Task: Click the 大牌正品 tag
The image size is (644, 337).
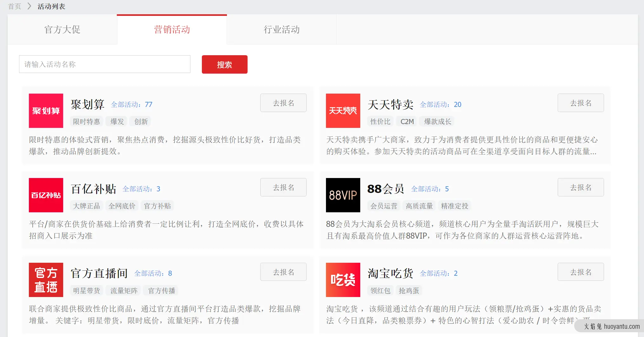Action: pos(87,206)
